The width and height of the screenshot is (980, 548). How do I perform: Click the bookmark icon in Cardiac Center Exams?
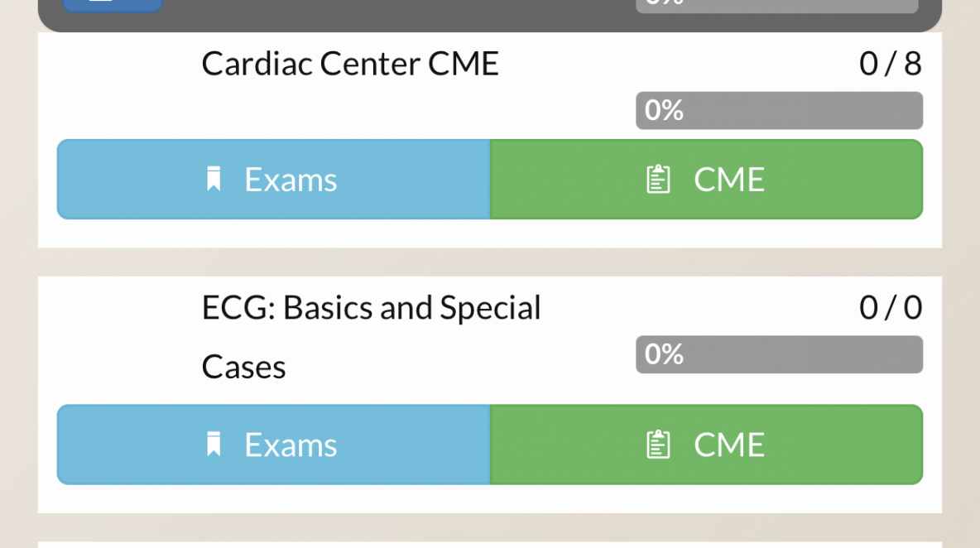(214, 179)
